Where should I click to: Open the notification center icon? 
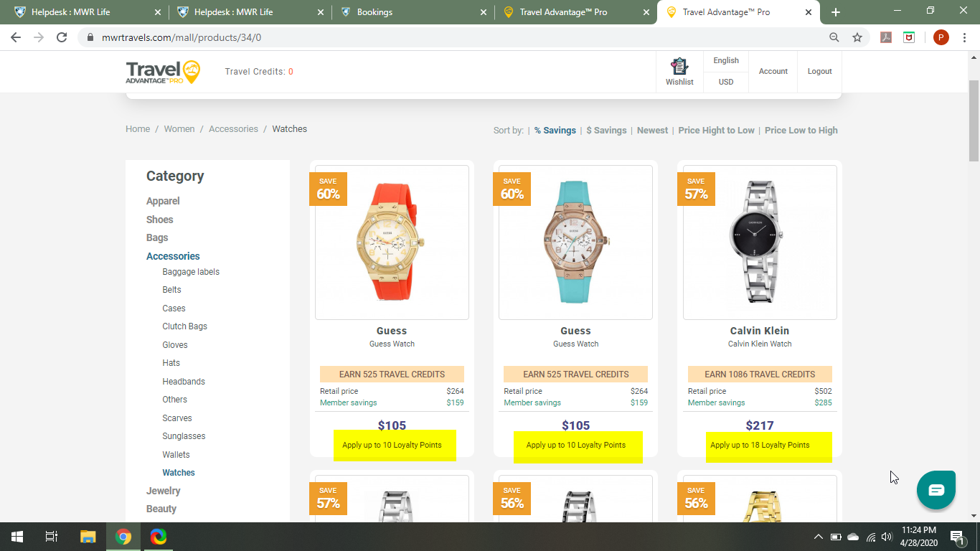tap(958, 537)
